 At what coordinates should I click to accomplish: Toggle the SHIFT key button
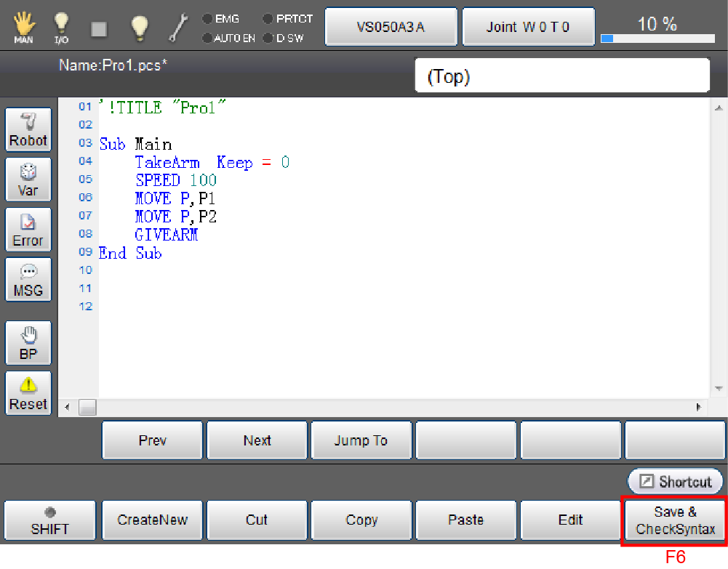click(50, 520)
